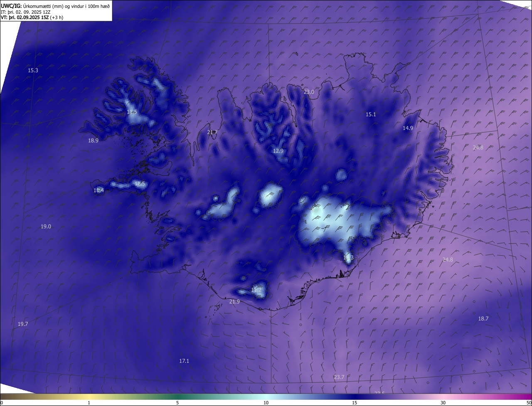Click the 18.7 value label
This screenshot has width=532, height=406.
click(483, 319)
